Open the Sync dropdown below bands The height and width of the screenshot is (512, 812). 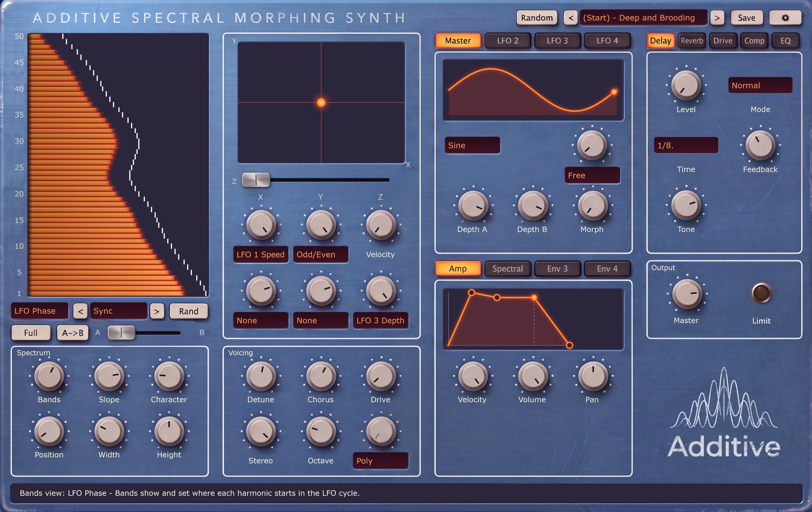(x=119, y=311)
